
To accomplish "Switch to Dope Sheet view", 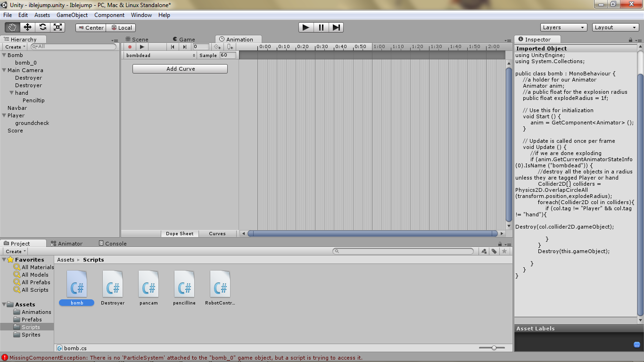I will pos(180,234).
